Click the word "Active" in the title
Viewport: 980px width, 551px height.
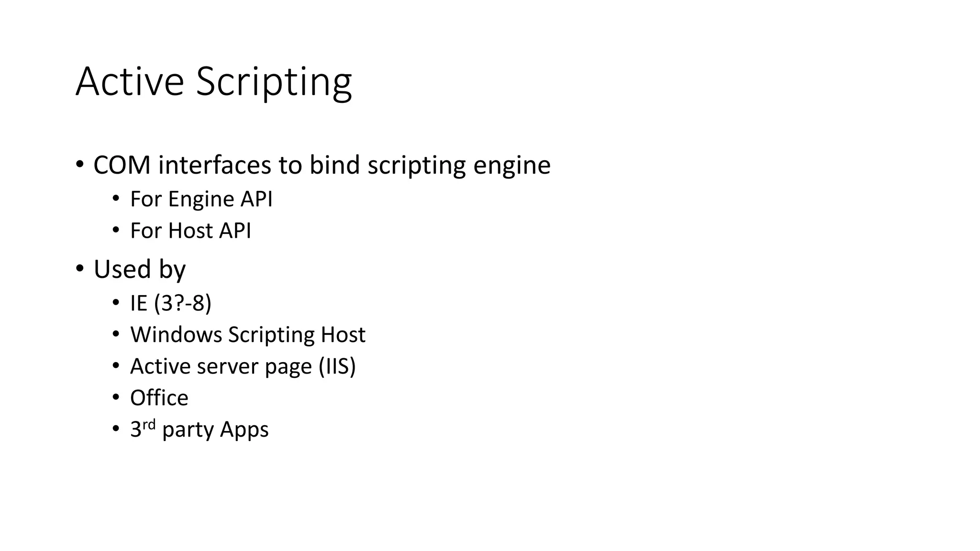130,82
